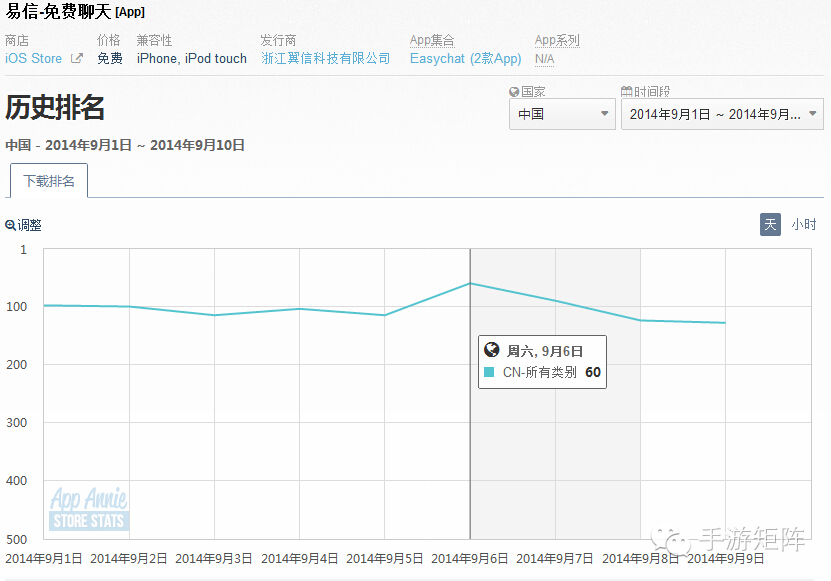Open the 国家 dropdown showing 中国
Screen dimensions: 831x581
pyautogui.click(x=562, y=114)
